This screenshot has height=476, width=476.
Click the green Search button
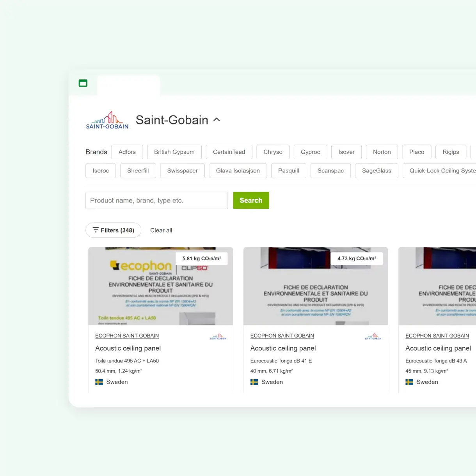(251, 201)
